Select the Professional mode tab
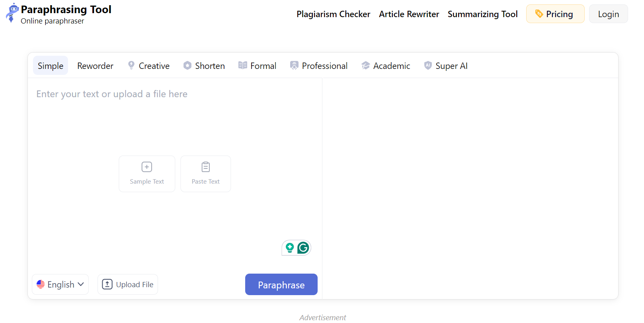The width and height of the screenshot is (644, 323). click(x=319, y=66)
